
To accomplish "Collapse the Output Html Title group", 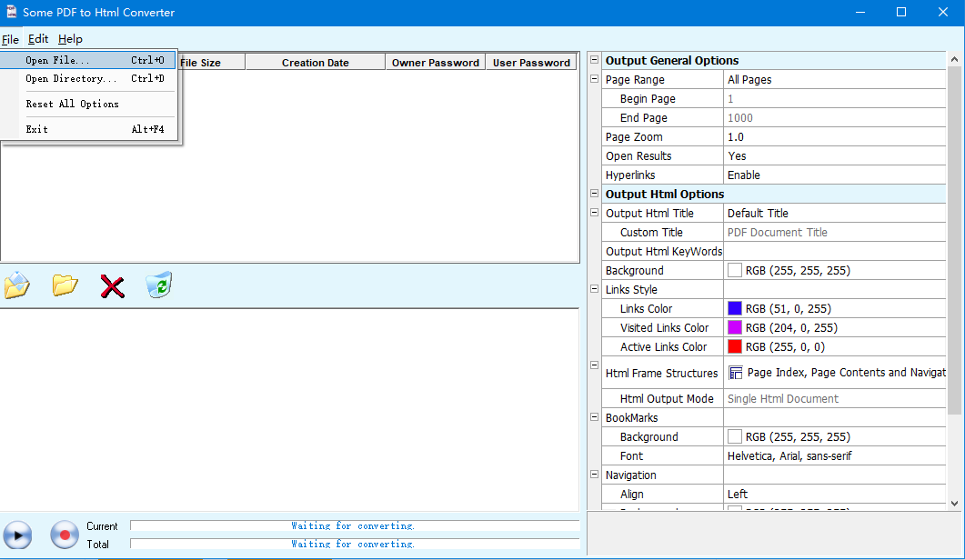I will pos(595,213).
